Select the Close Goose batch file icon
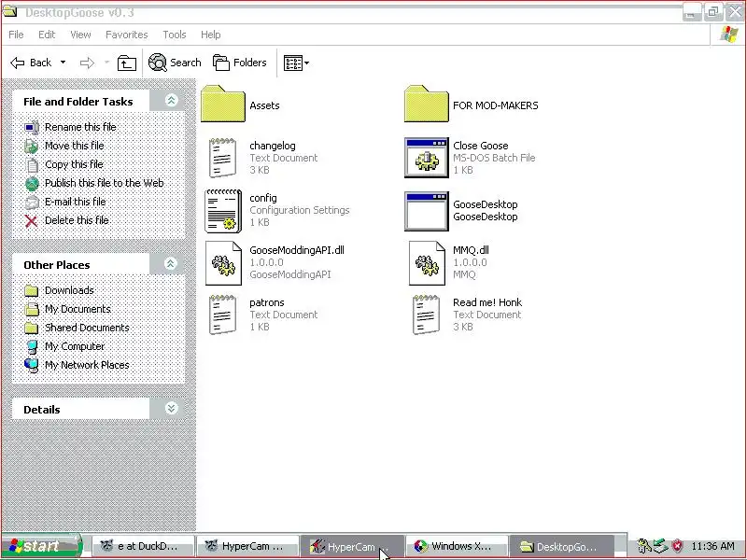This screenshot has width=747, height=560. click(427, 158)
